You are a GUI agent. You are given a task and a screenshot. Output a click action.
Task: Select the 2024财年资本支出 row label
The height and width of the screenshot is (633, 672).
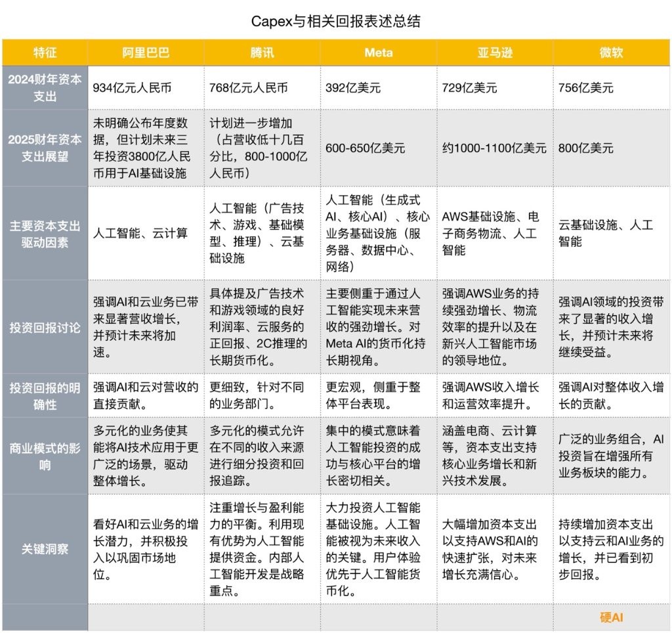click(45, 88)
